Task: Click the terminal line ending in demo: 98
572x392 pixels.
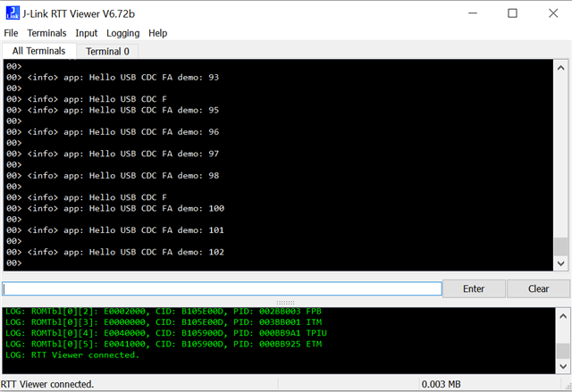Action: (113, 176)
